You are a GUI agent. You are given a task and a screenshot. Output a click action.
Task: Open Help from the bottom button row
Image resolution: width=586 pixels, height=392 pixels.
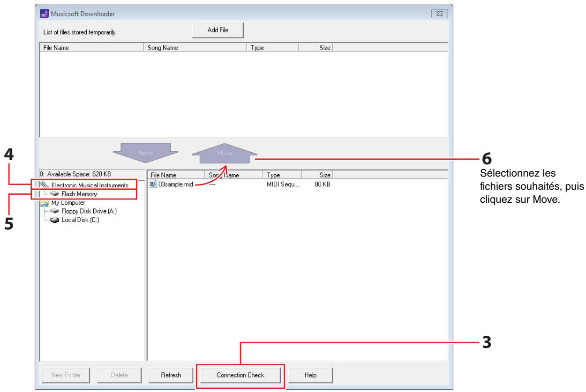coord(310,375)
